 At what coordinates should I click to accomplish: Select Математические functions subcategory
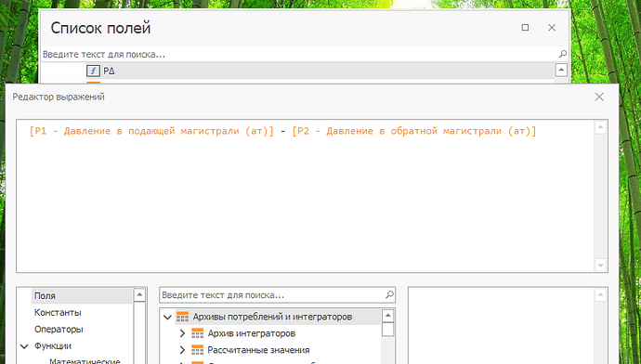tap(85, 361)
